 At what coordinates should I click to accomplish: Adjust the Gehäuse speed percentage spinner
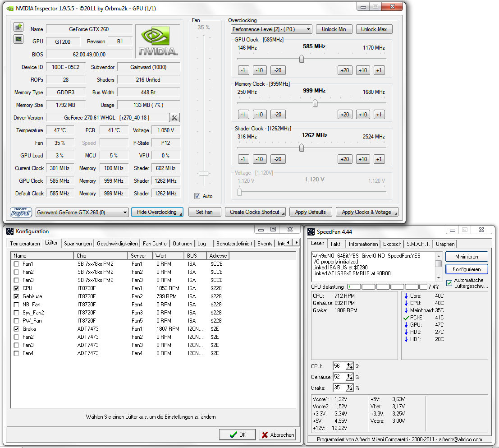click(350, 377)
